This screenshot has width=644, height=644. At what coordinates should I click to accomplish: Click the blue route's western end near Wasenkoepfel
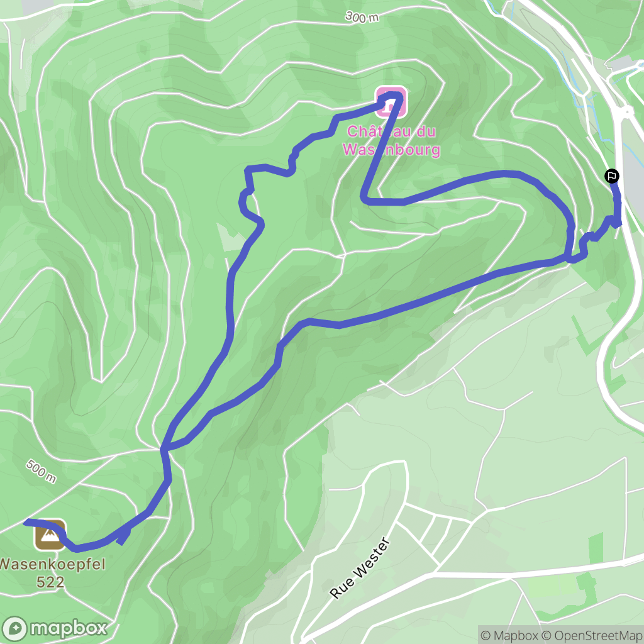[x=26, y=522]
